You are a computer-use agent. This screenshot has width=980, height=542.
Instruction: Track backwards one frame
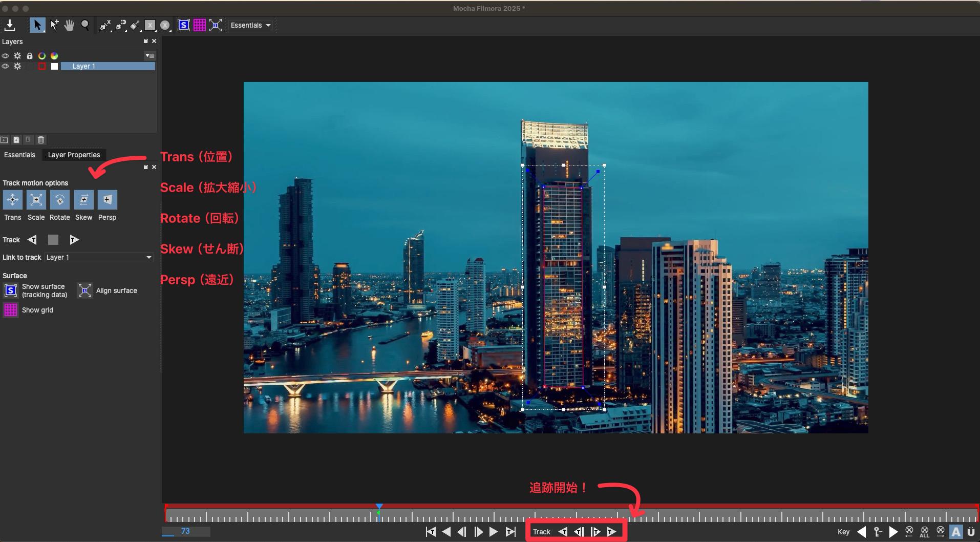tap(579, 532)
